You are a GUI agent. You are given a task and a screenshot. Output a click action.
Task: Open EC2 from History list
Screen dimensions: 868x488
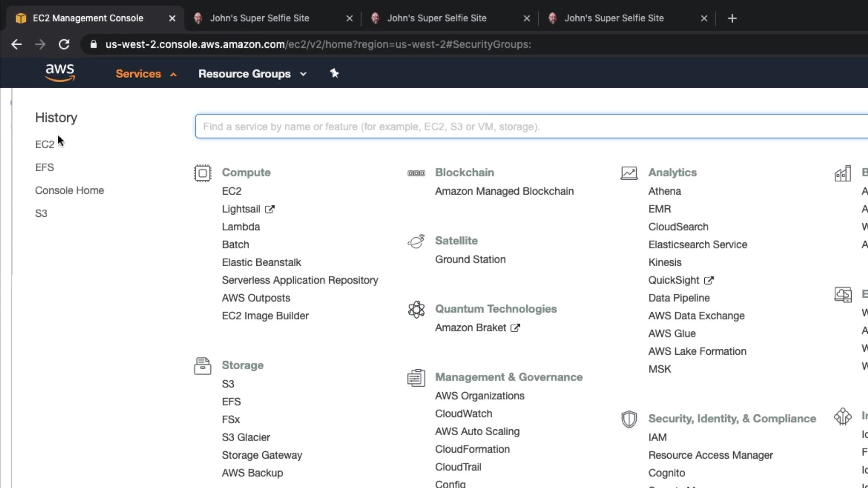tap(44, 144)
